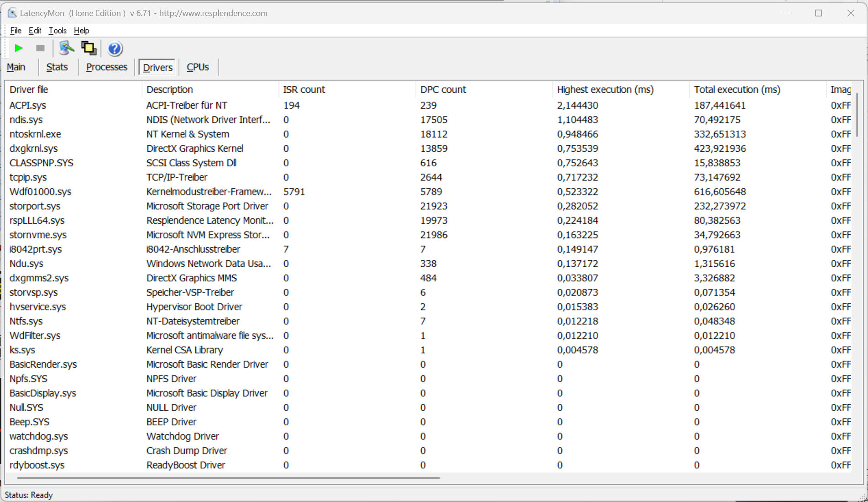This screenshot has height=502, width=868.
Task: Click the yellow overlapping windows toolbar icon
Action: click(89, 48)
